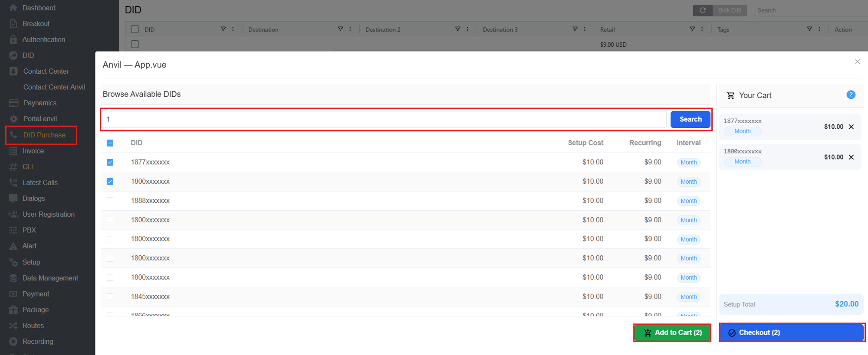
Task: Go to the Payment sidebar section
Action: pyautogui.click(x=36, y=294)
